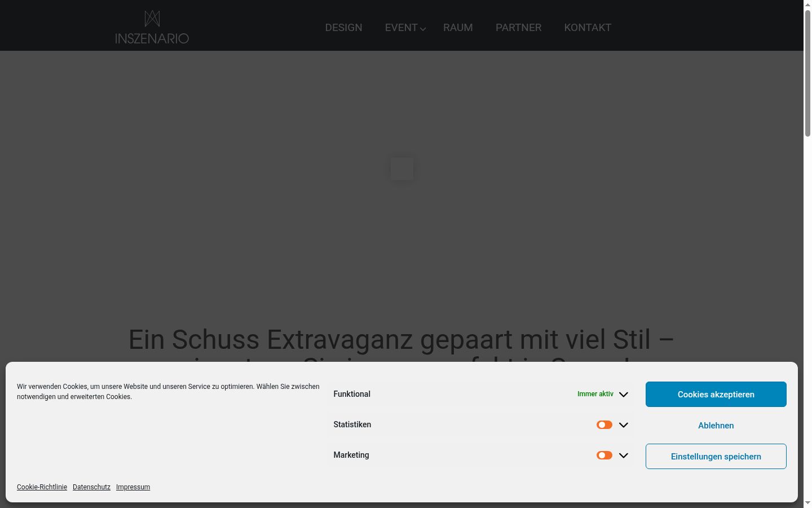Accept cookies with Cookies akzeptieren
812x508 pixels.
click(x=716, y=394)
